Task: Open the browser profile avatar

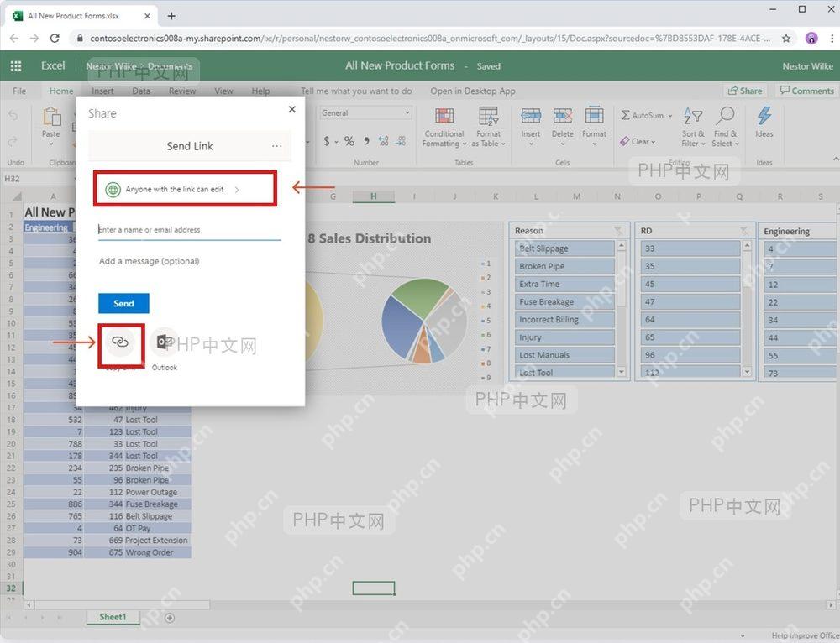Action: (811, 38)
